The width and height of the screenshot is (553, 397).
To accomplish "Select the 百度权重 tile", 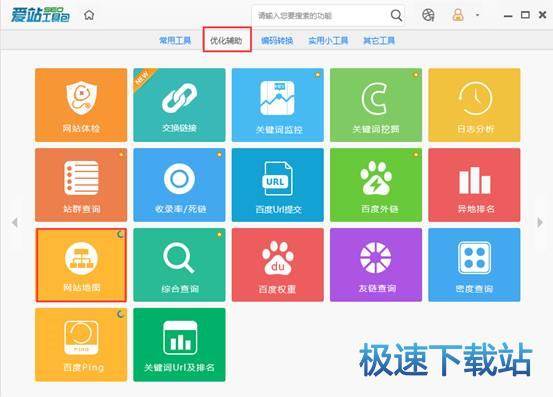I will click(x=278, y=265).
